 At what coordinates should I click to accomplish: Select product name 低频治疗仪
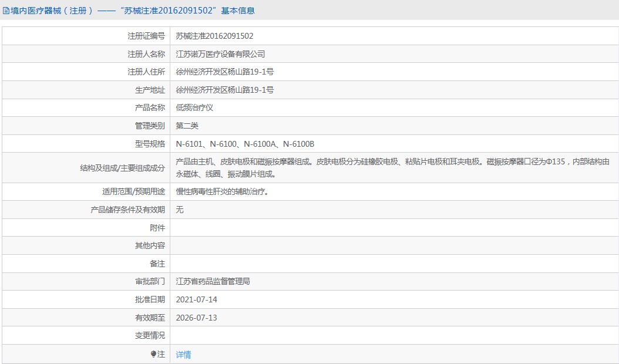click(x=194, y=107)
